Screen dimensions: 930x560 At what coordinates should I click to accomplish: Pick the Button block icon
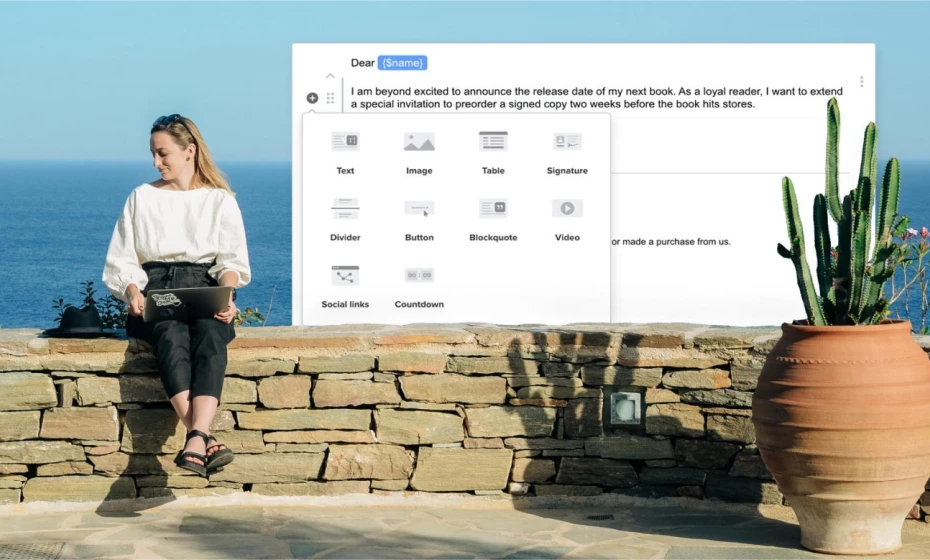point(419,208)
